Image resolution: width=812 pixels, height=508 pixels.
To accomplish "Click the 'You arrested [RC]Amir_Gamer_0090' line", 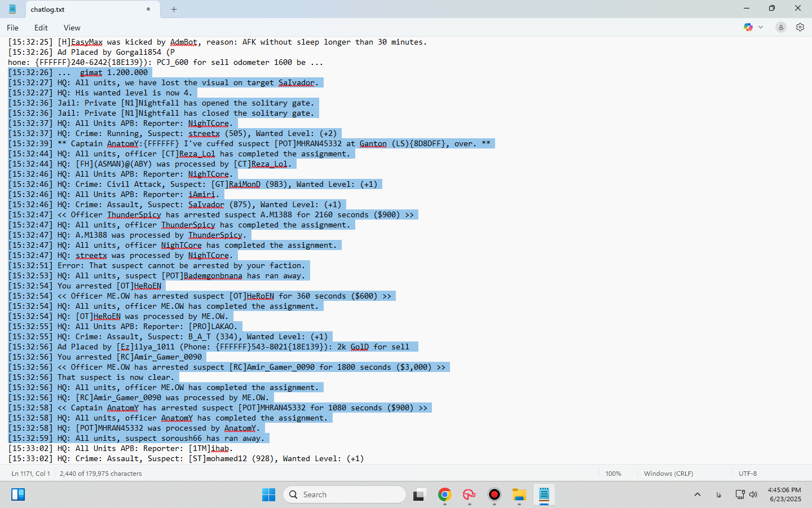I will (x=105, y=357).
